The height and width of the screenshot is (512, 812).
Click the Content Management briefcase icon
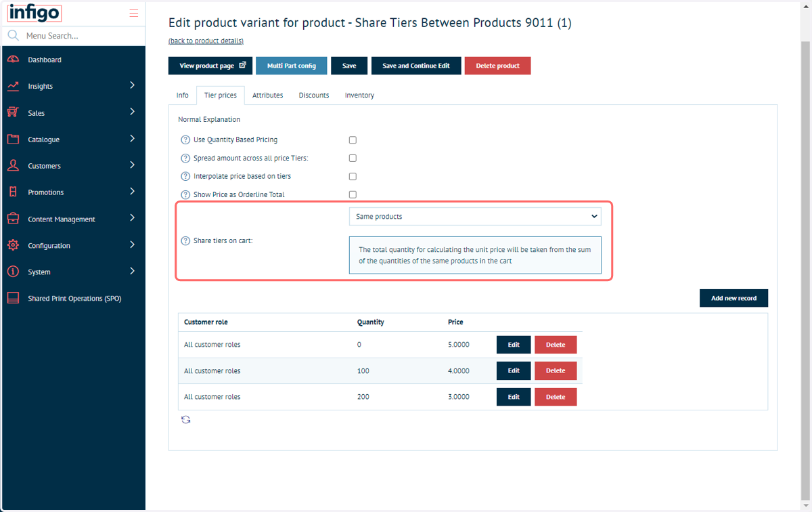pyautogui.click(x=14, y=219)
